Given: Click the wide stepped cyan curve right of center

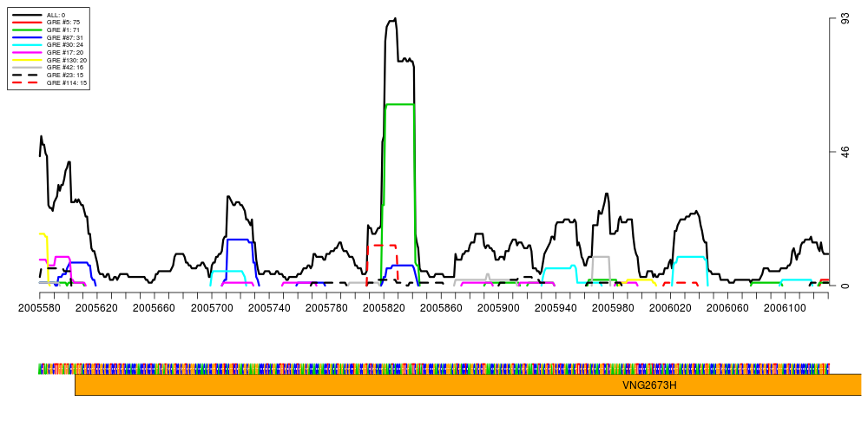Looking at the screenshot, I should 558,269.
